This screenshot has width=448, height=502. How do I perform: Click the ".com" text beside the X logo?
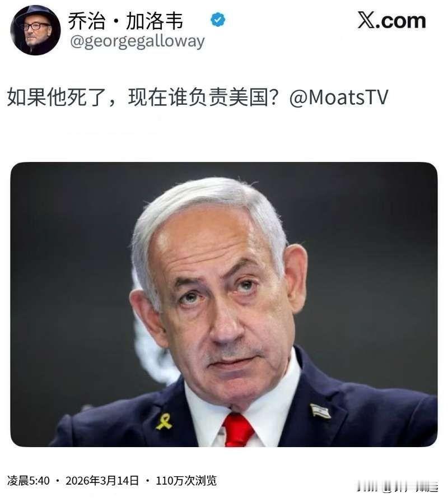pyautogui.click(x=402, y=21)
